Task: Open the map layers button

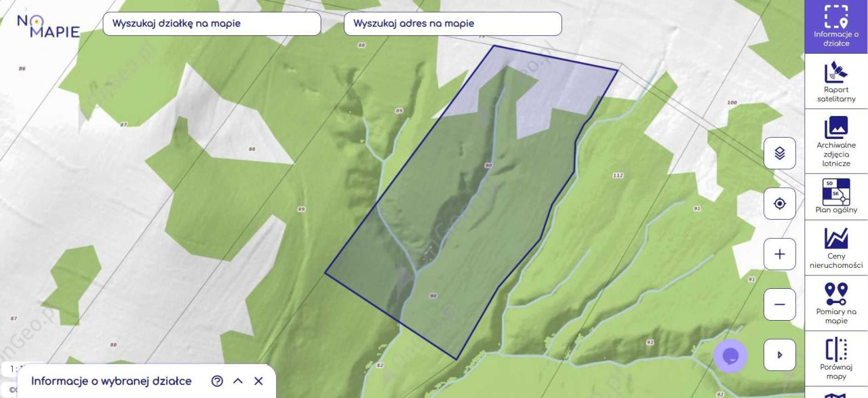Action: [x=780, y=153]
